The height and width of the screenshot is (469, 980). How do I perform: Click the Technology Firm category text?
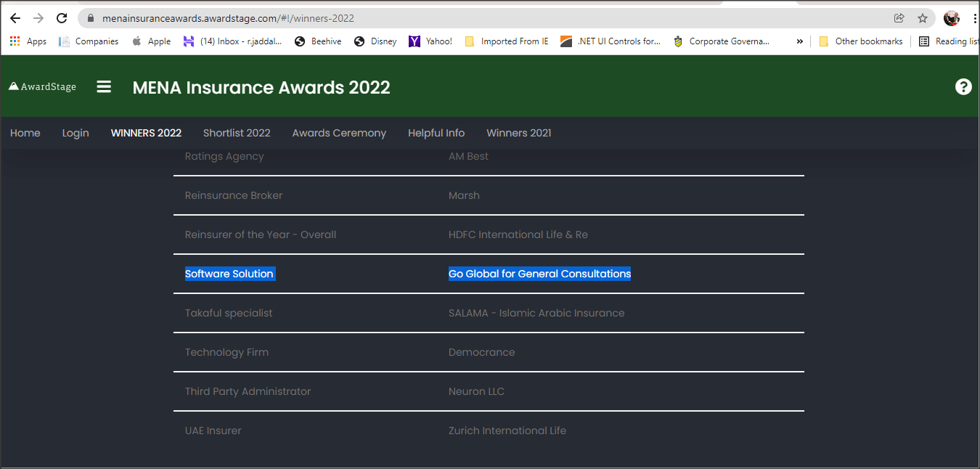pos(226,352)
